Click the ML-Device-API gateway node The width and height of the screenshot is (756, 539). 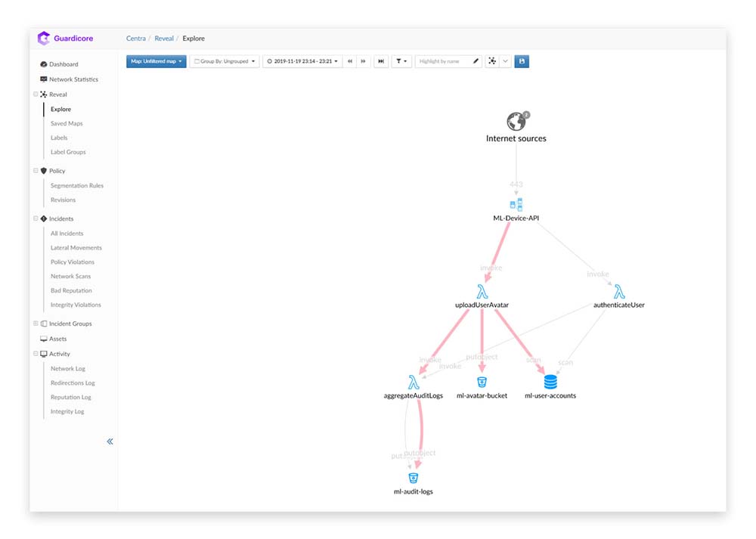coord(516,205)
